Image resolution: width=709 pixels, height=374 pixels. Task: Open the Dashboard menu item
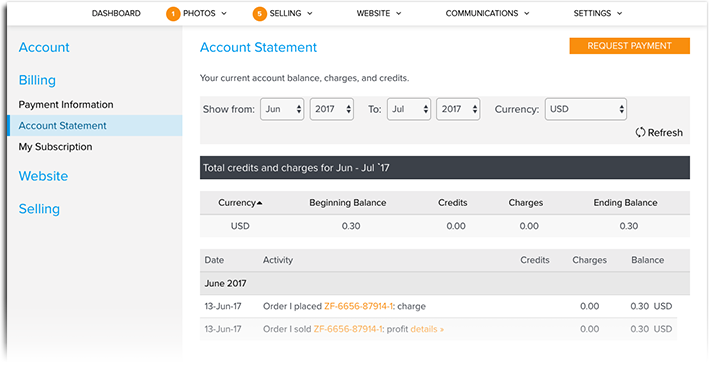pyautogui.click(x=116, y=13)
